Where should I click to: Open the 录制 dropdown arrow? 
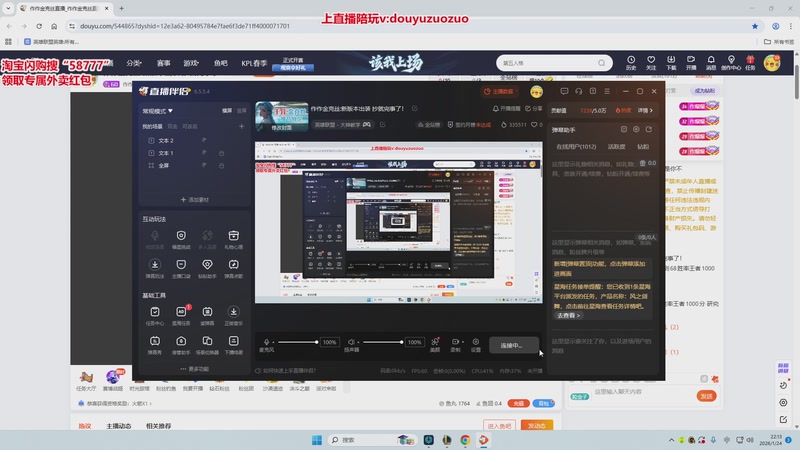[x=462, y=342]
